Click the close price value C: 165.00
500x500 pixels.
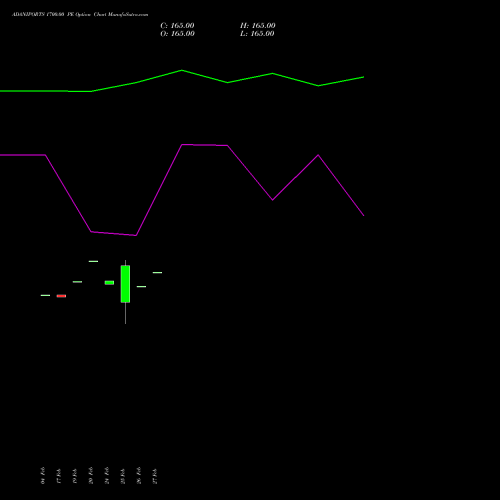(177, 26)
